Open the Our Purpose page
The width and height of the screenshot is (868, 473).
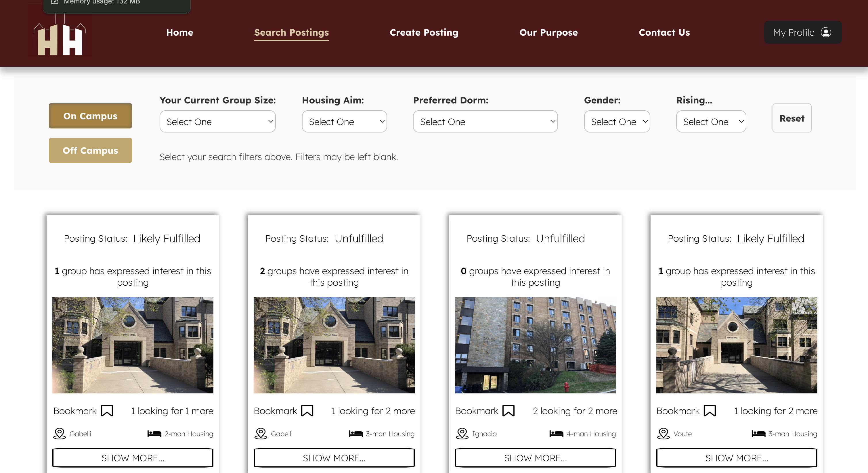[548, 32]
